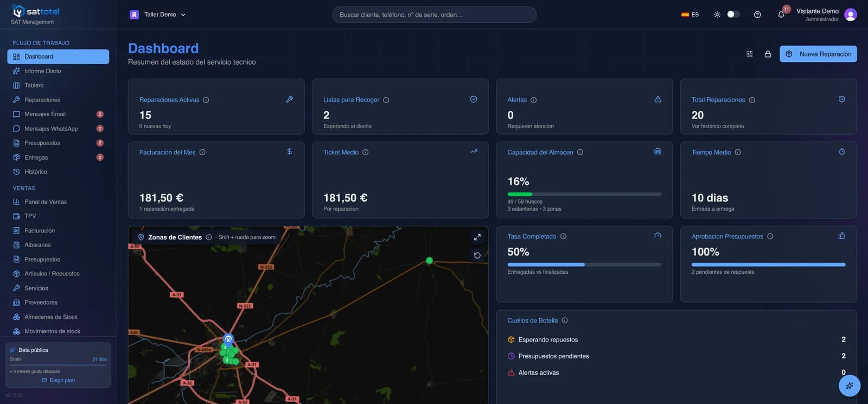This screenshot has width=868, height=404.
Task: Open the notifications bell
Action: 781,15
